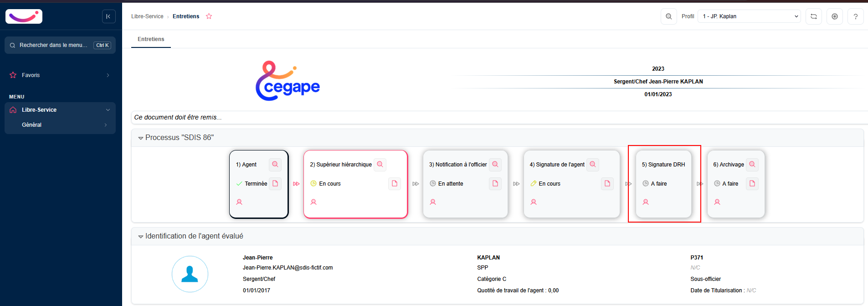Open magnifier icon on step 1) Agent

click(x=275, y=165)
